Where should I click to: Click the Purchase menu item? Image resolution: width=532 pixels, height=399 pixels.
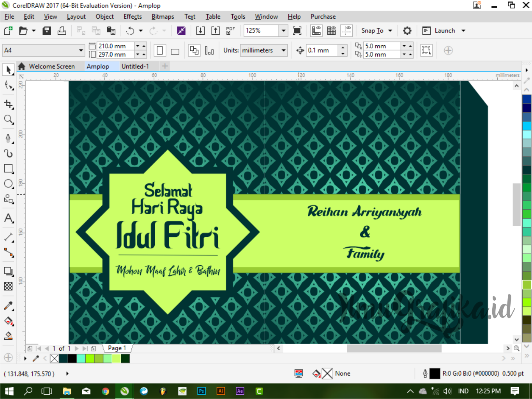click(323, 16)
